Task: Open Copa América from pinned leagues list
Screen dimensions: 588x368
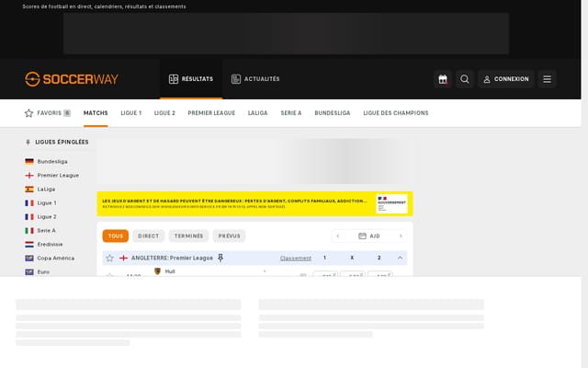Action: pos(55,259)
